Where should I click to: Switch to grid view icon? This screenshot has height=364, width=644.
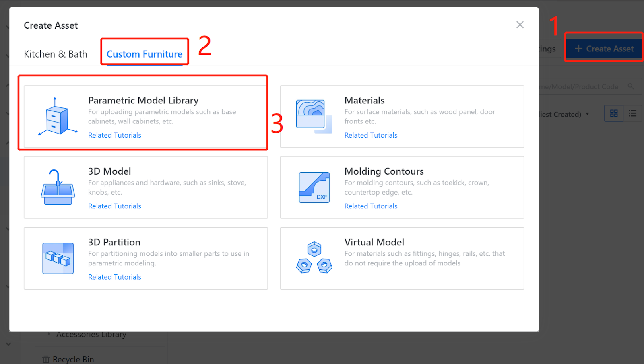point(614,113)
